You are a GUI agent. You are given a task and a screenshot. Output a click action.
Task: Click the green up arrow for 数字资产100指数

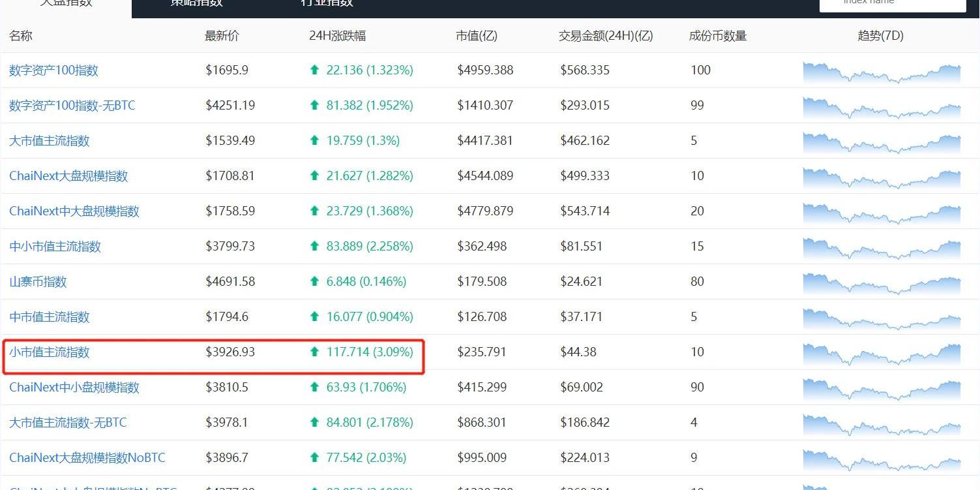(x=315, y=70)
